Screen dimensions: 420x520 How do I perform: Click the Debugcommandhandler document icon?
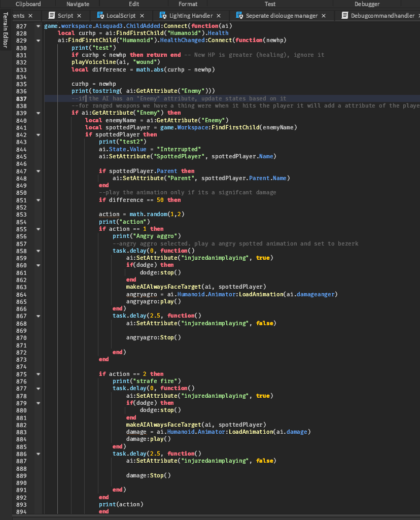pos(345,15)
